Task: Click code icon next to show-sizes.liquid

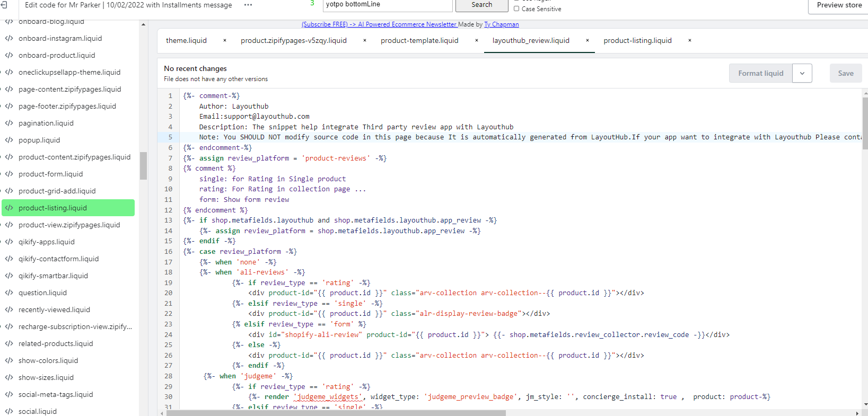Action: pos(9,377)
